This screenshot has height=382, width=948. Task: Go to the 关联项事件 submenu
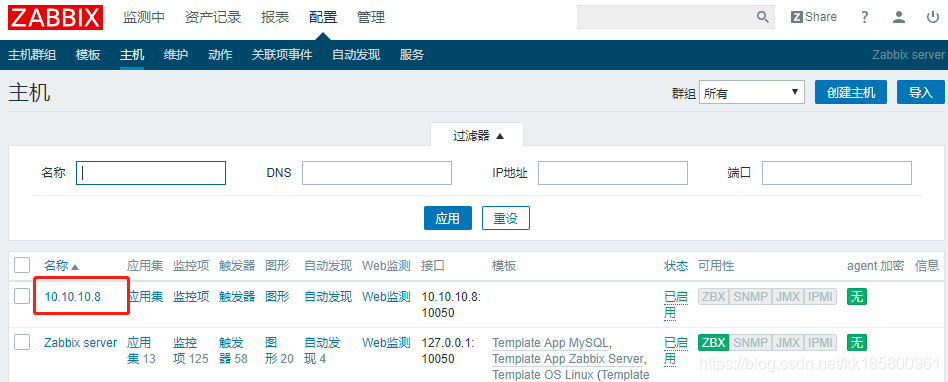(282, 55)
